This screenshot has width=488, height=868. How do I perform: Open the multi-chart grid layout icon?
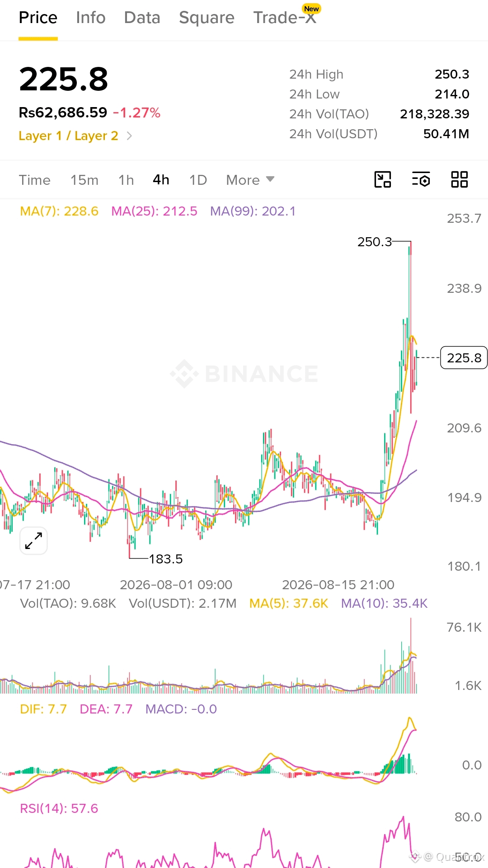pos(460,180)
